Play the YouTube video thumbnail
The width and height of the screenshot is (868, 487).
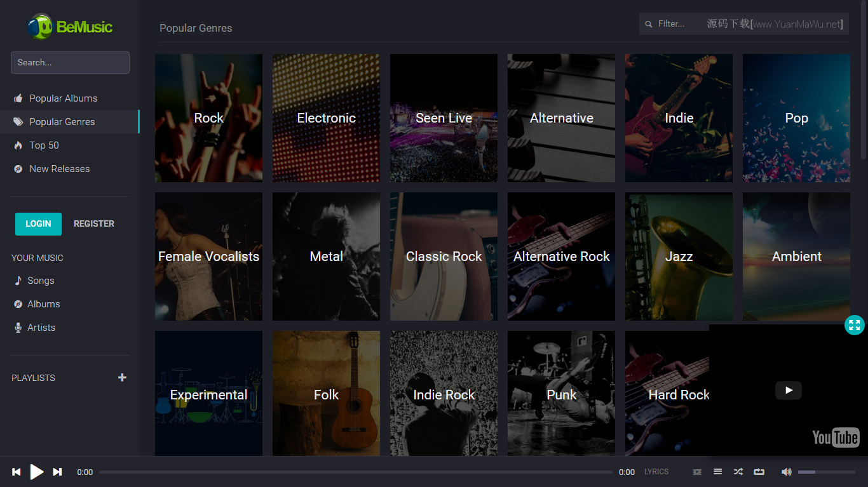[x=788, y=390]
